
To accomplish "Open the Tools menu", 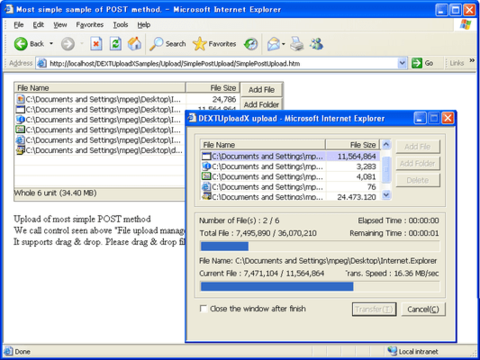I will coord(120,25).
